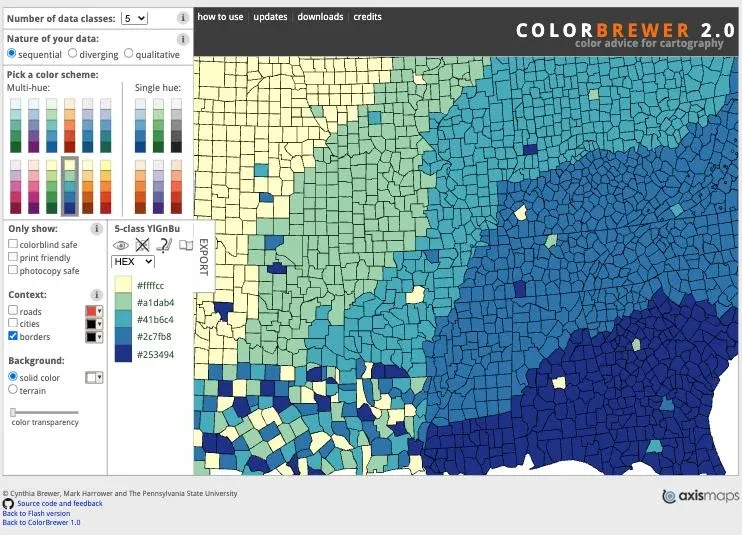
Task: Select the sequential data radio button
Action: point(12,53)
